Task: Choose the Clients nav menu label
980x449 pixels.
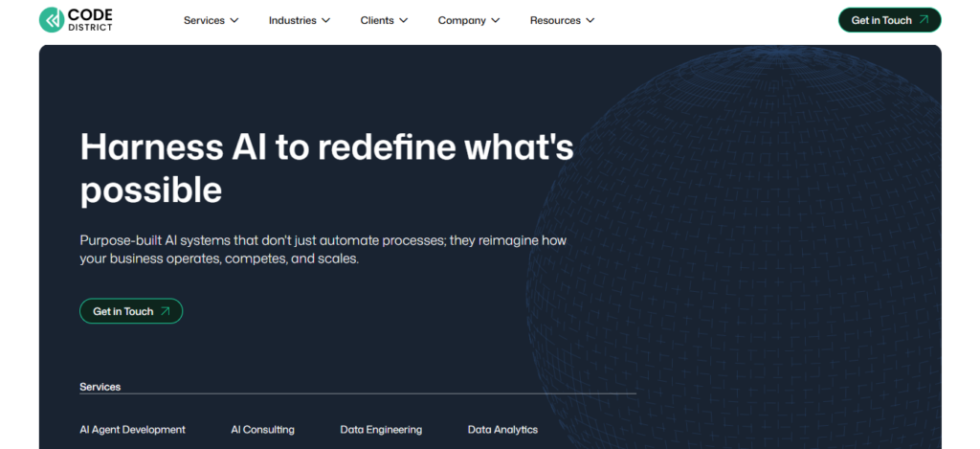Action: point(377,20)
